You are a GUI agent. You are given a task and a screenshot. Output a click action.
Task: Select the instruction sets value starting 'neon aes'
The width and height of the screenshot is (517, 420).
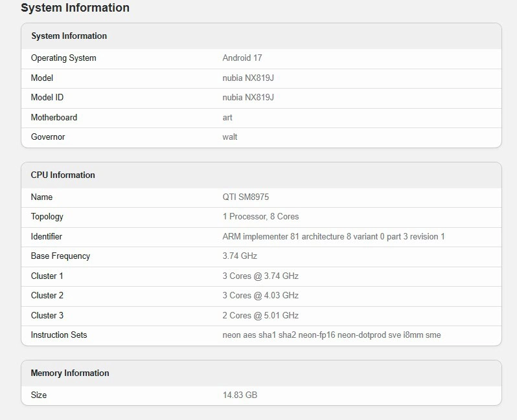(332, 335)
